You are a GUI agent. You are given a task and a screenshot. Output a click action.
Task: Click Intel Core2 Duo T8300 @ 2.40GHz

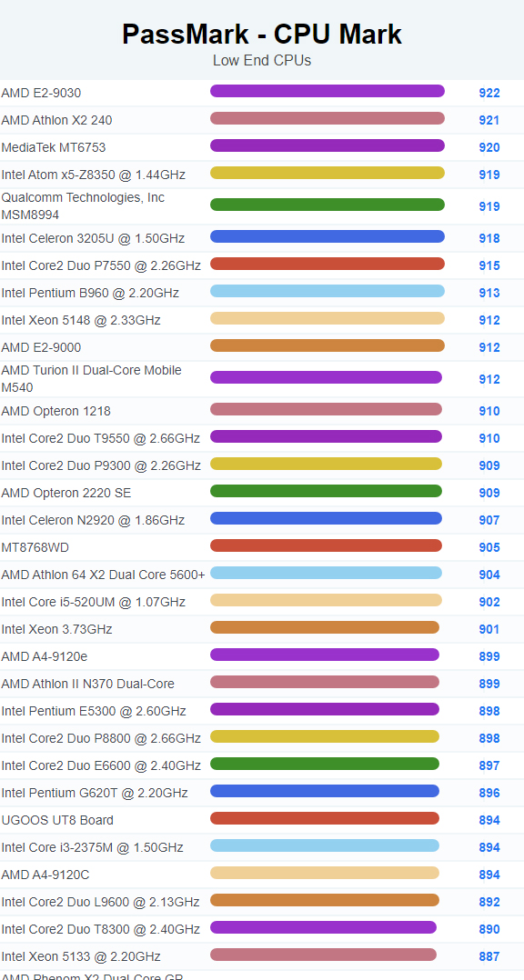click(x=101, y=929)
